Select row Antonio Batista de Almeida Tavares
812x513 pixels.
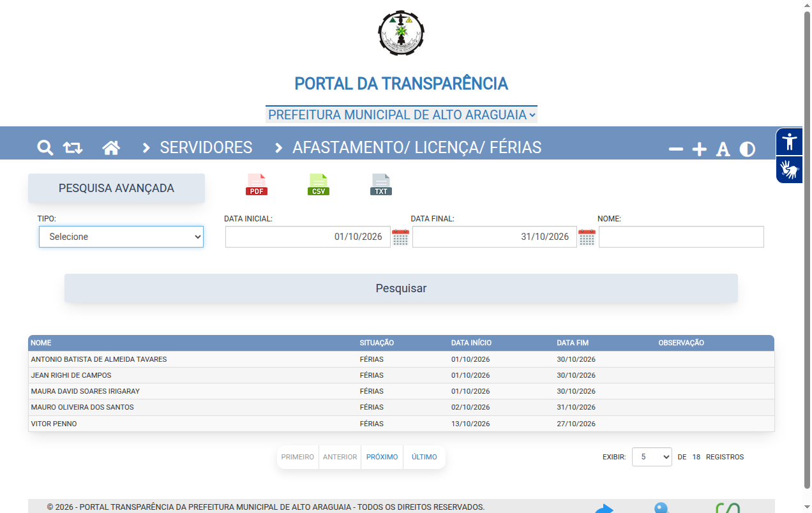[401, 359]
